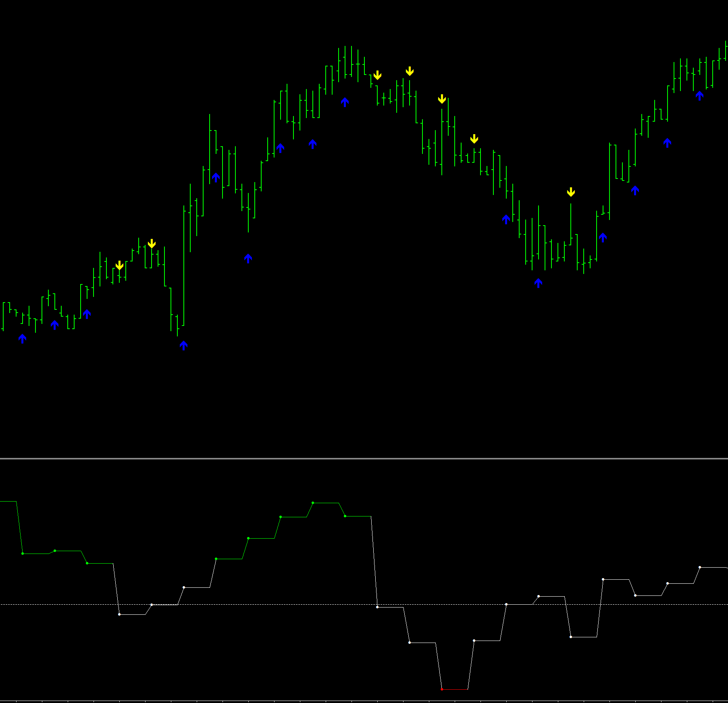Select the rightmost yellow down arrow
Viewport: 728px width, 703px height.
coord(571,192)
